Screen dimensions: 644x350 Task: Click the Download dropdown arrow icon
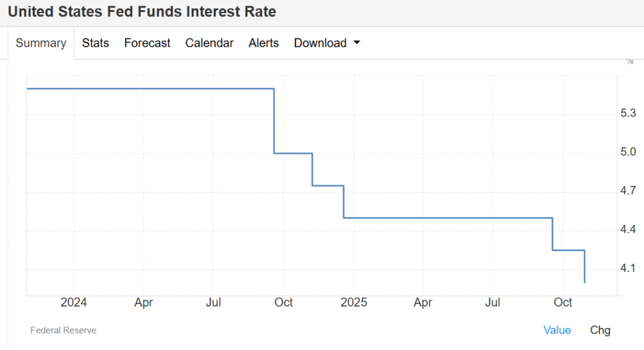point(357,43)
